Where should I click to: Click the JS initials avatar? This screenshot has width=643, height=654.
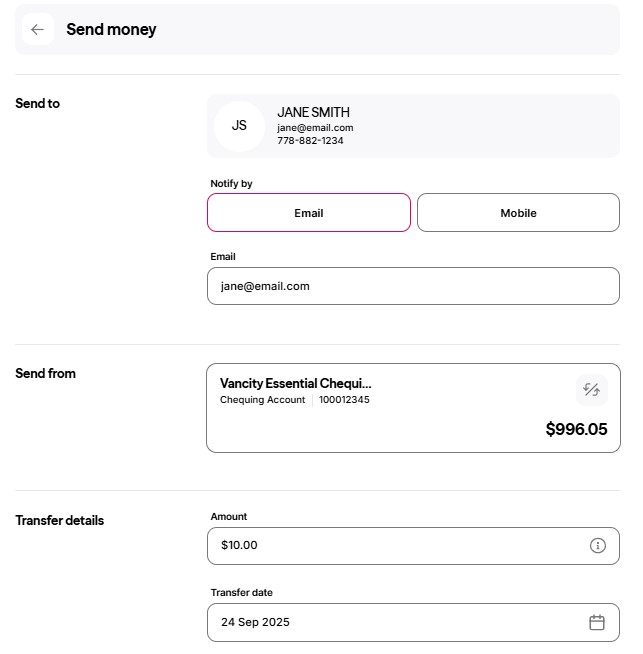tap(239, 126)
